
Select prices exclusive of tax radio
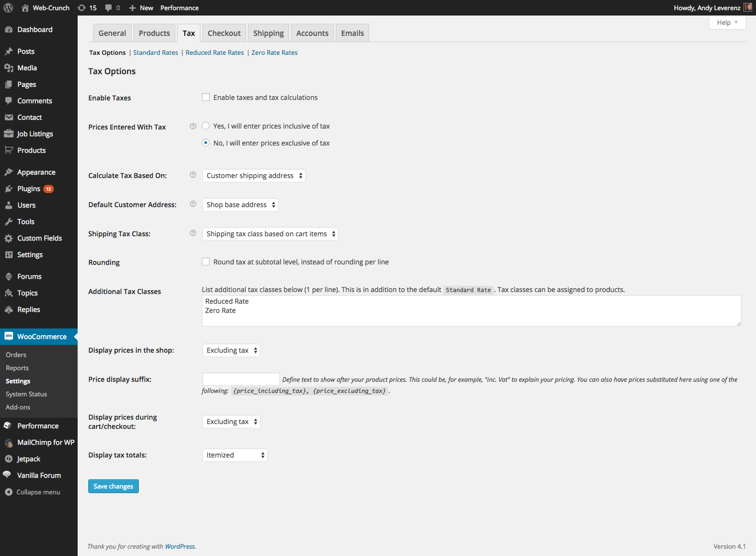tap(206, 143)
